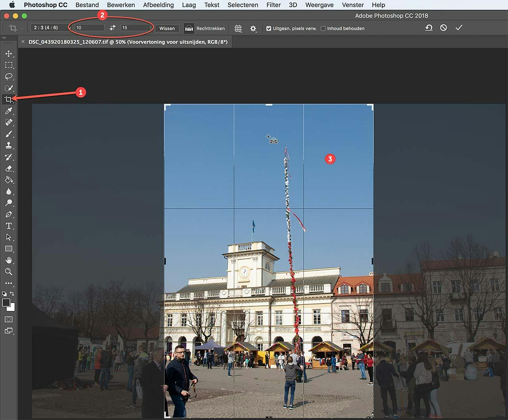Commit the crop with the checkmark
The image size is (508, 420).
[x=459, y=28]
